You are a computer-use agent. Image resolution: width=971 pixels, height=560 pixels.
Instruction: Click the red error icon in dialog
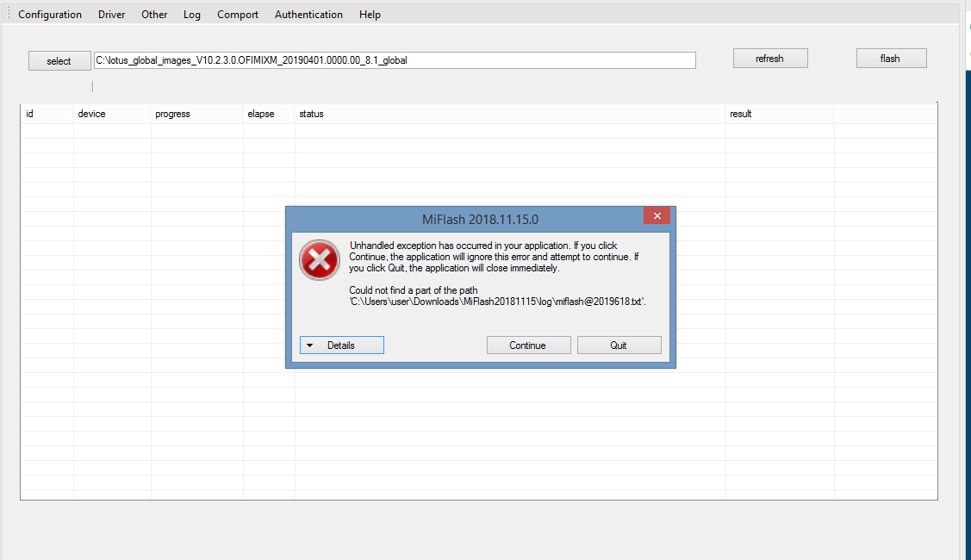point(320,260)
